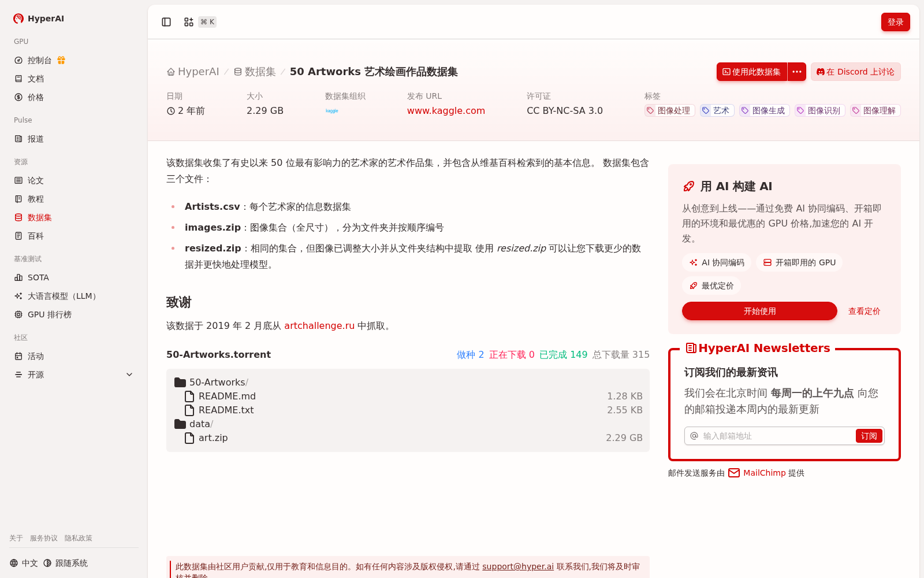Open the 关于 footer link
924x578 pixels.
coord(16,538)
